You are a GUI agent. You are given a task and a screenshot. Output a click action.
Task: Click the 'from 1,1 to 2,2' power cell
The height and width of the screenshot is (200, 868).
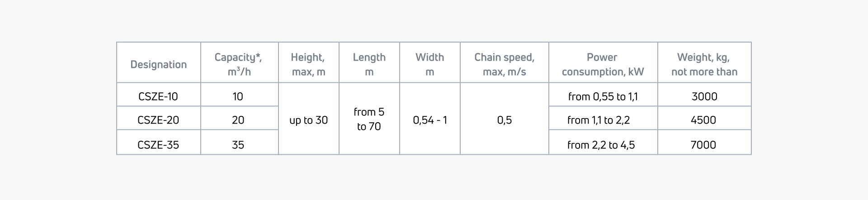(x=599, y=120)
